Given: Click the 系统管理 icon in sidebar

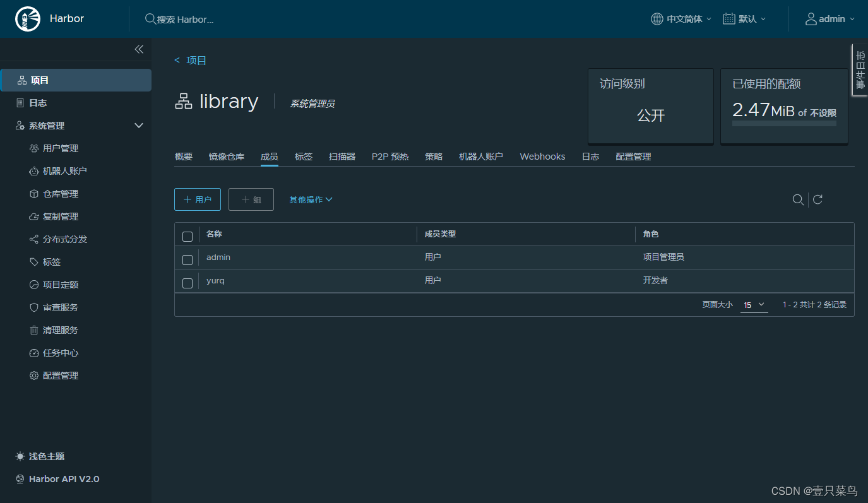Looking at the screenshot, I should point(21,126).
